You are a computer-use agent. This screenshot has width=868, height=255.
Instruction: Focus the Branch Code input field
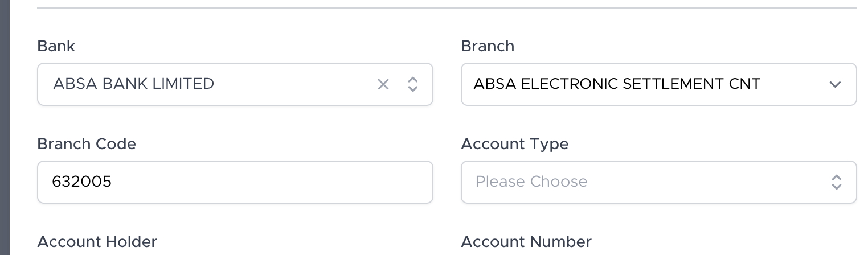click(256, 182)
